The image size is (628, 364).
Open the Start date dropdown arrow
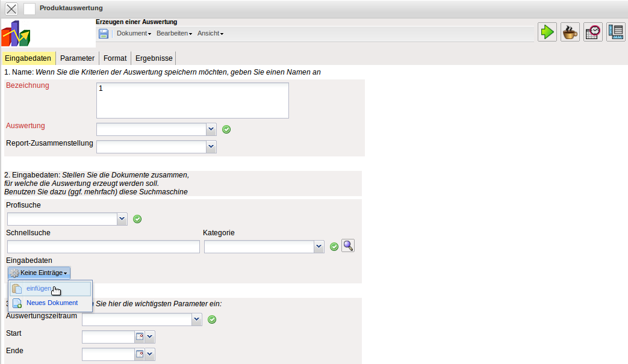click(150, 337)
